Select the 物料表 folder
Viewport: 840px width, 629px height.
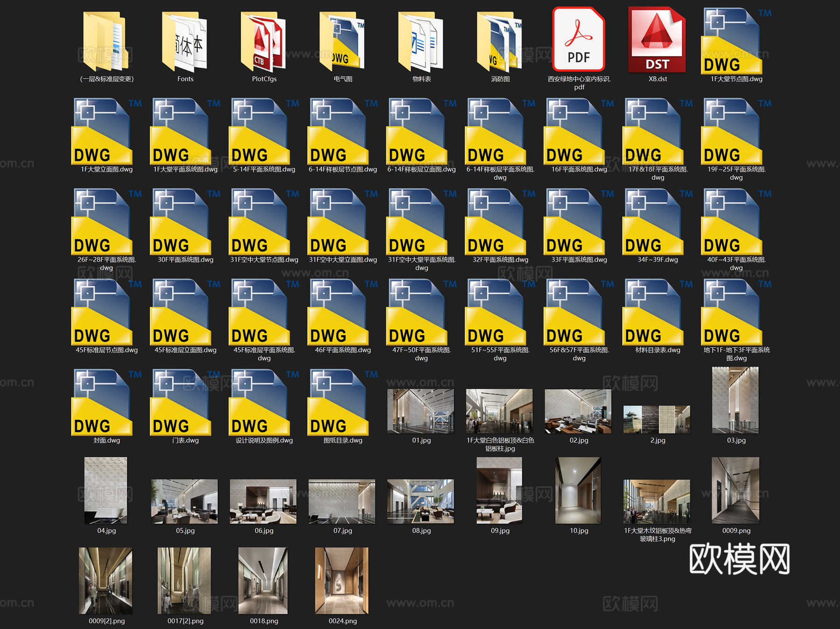(x=421, y=42)
